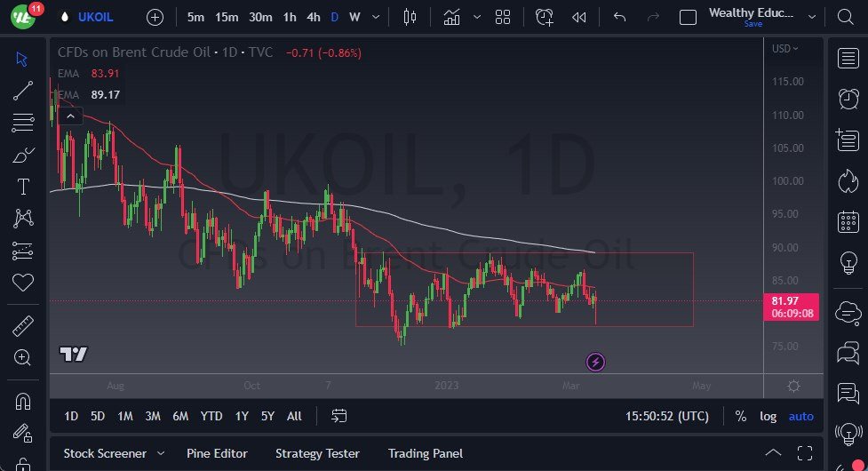
Task: Open the symbol search magnifier icon
Action: (x=845, y=17)
